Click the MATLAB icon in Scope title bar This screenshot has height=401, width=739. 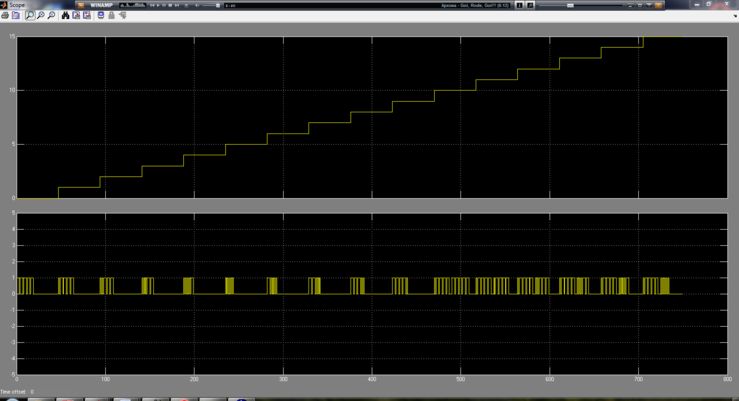pyautogui.click(x=3, y=5)
